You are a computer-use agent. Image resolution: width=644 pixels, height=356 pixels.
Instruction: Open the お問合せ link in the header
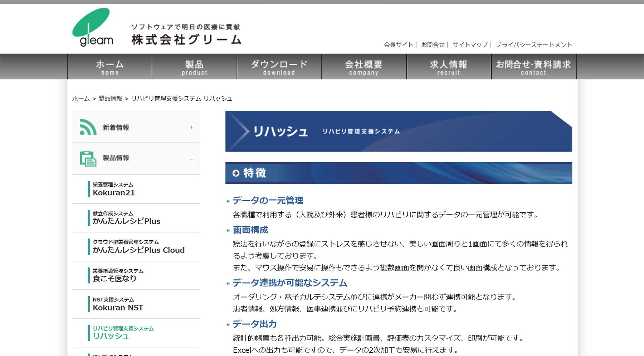[x=433, y=45]
